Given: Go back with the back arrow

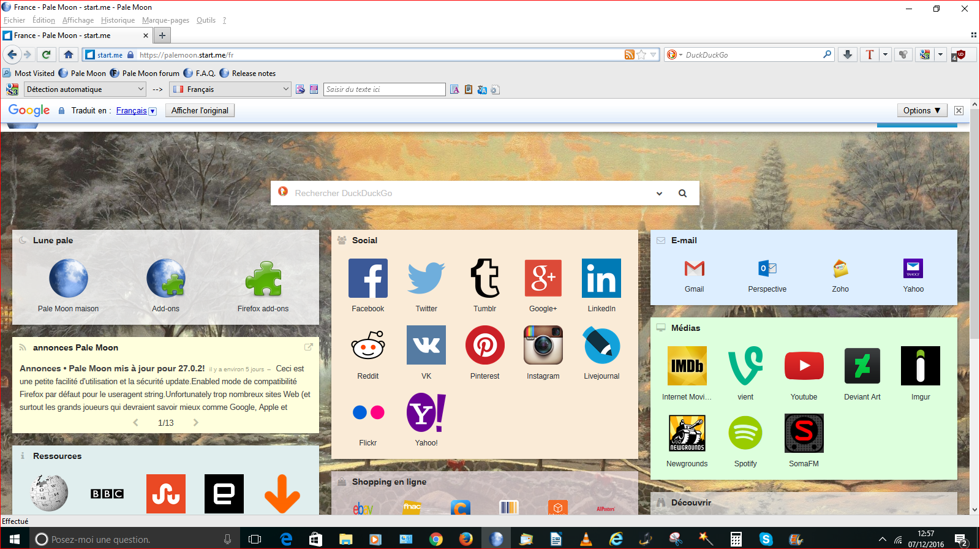Looking at the screenshot, I should (12, 55).
